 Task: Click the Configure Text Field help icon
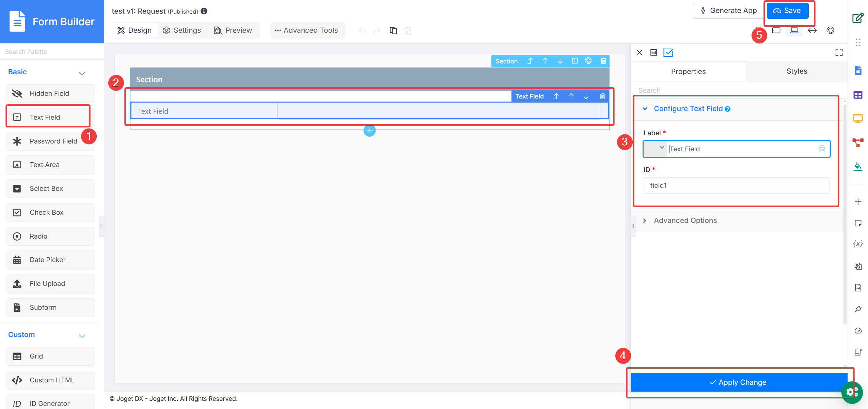pyautogui.click(x=727, y=109)
